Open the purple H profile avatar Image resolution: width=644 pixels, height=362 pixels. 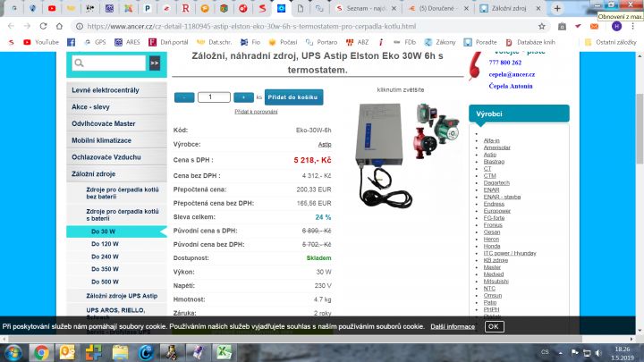(x=616, y=26)
